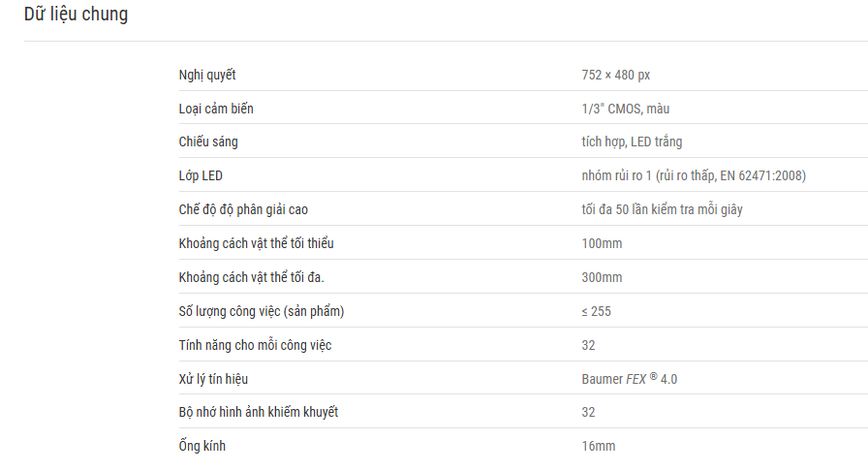Image resolution: width=868 pixels, height=471 pixels.
Task: Select 'Bộ nhớ hình ảnh khiếm khuyết' label
Action: pyautogui.click(x=259, y=412)
